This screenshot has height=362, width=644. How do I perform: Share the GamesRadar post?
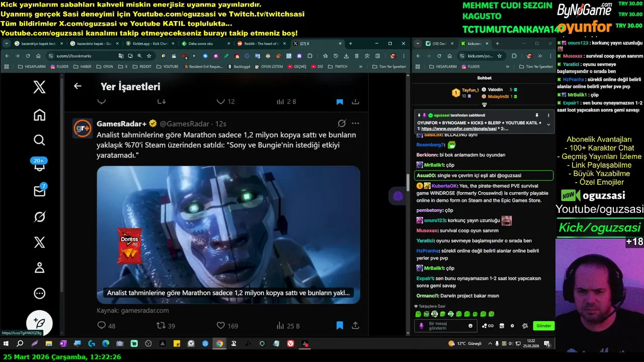click(355, 326)
